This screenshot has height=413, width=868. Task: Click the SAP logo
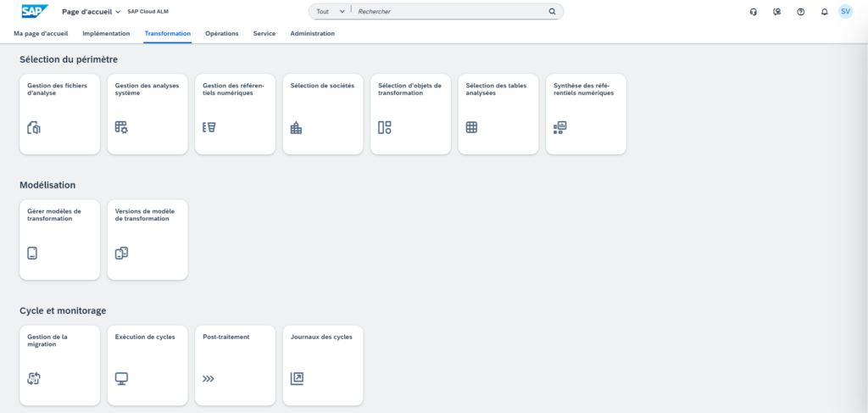[x=35, y=11]
